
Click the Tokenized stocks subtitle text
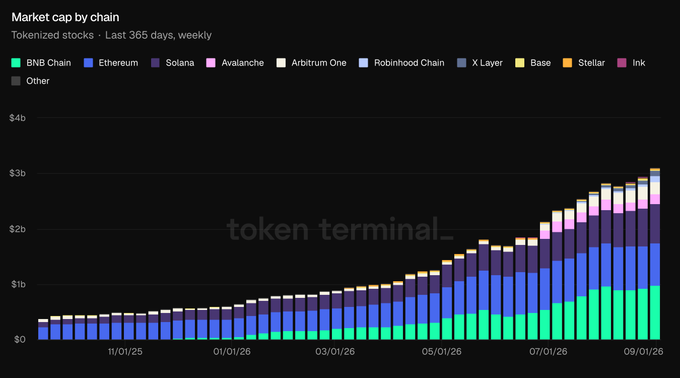tap(52, 35)
